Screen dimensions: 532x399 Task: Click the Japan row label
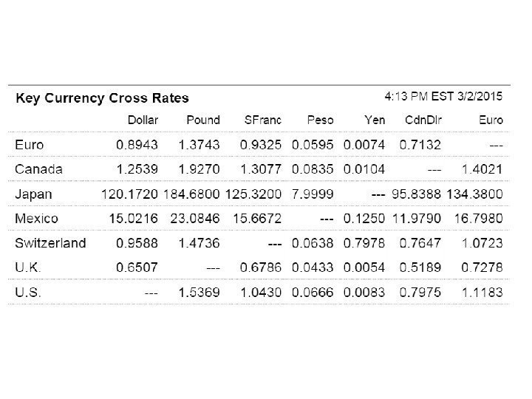(x=33, y=194)
